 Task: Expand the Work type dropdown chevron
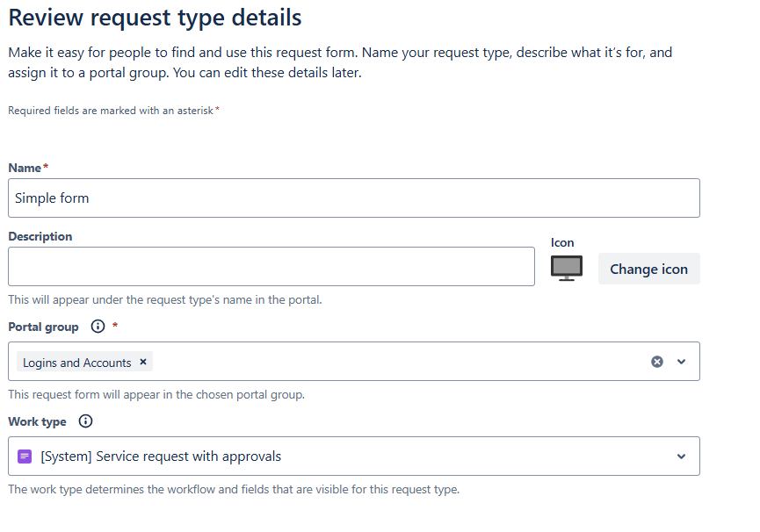[681, 456]
